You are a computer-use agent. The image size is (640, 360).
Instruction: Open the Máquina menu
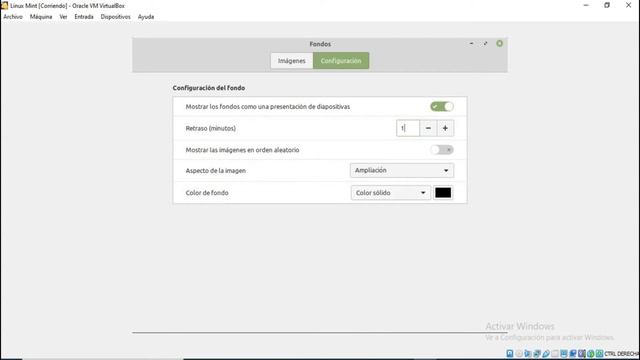(41, 17)
